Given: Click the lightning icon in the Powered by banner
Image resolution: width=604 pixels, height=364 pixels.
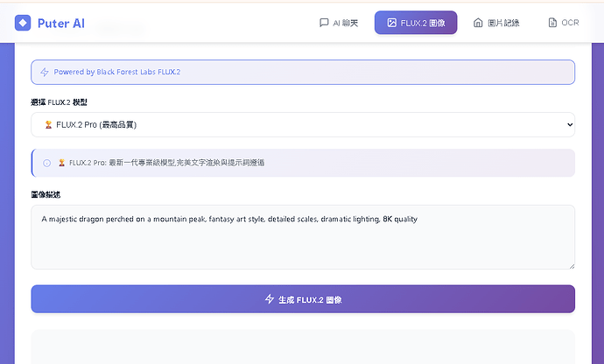Looking at the screenshot, I should coord(45,72).
